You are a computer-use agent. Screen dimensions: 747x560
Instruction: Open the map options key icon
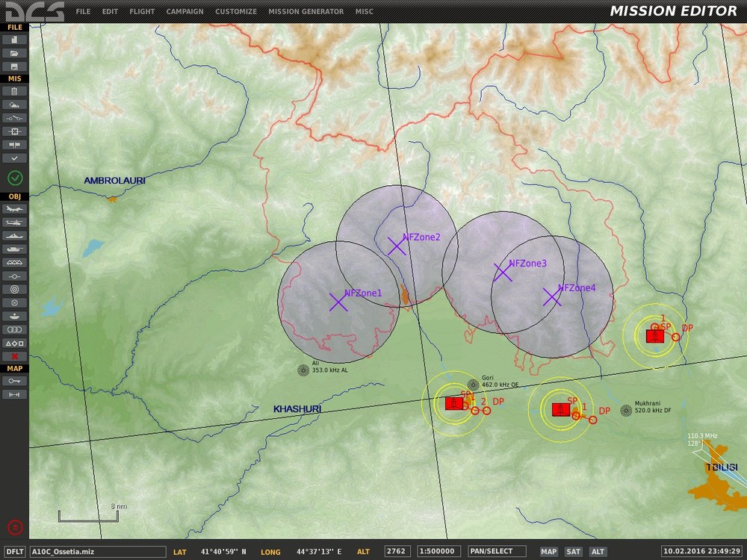(x=14, y=381)
